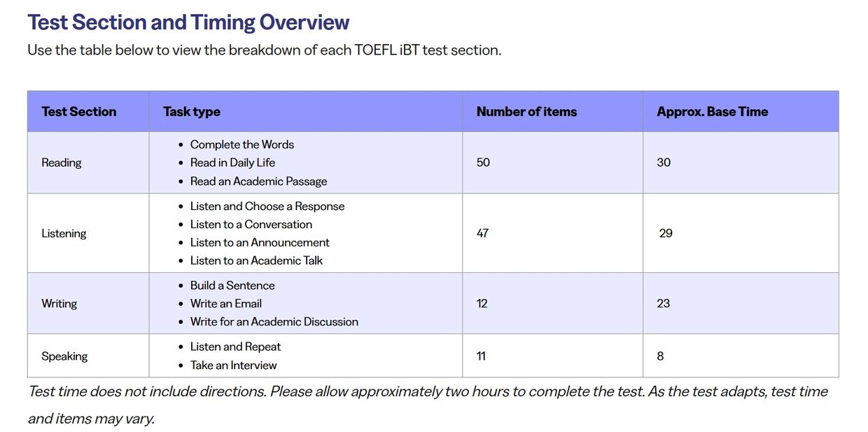Click the Listen to an Academic Talk item

[256, 260]
